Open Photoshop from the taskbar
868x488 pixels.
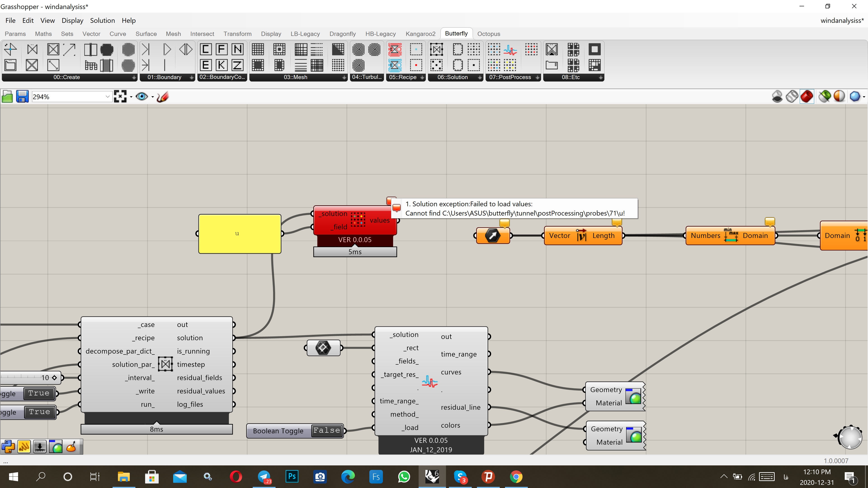click(292, 477)
